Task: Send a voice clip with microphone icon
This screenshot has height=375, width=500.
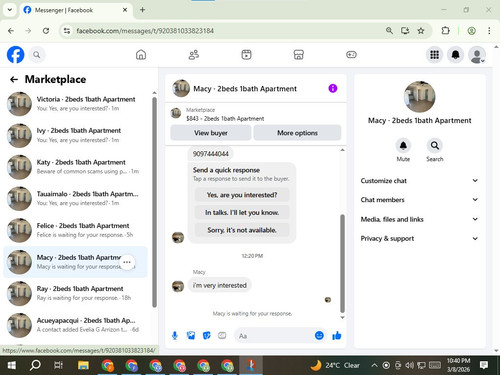Action: (x=175, y=336)
